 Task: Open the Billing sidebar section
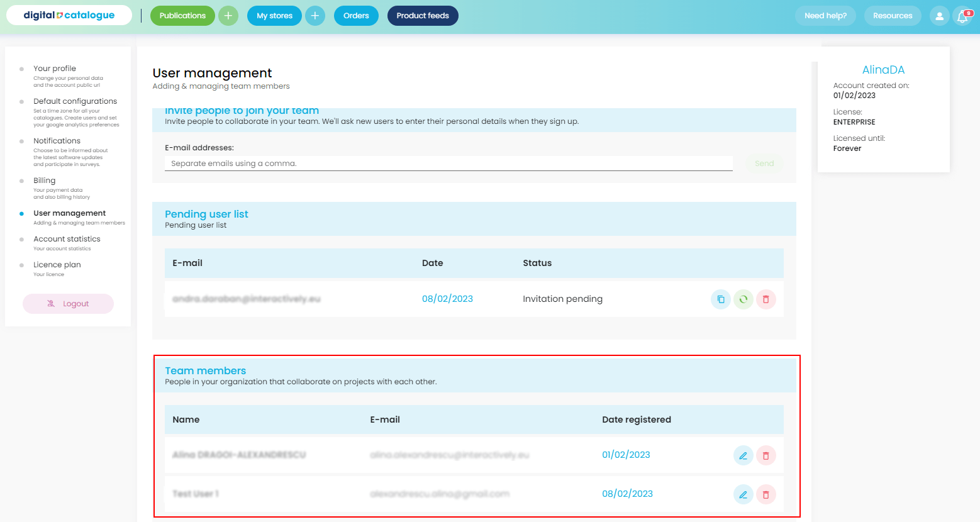pos(44,180)
